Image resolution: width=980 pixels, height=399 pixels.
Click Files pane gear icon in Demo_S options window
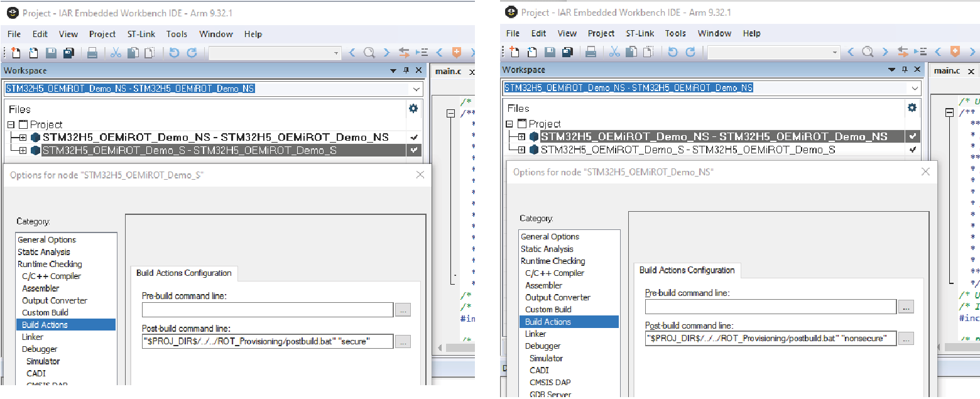pyautogui.click(x=413, y=109)
